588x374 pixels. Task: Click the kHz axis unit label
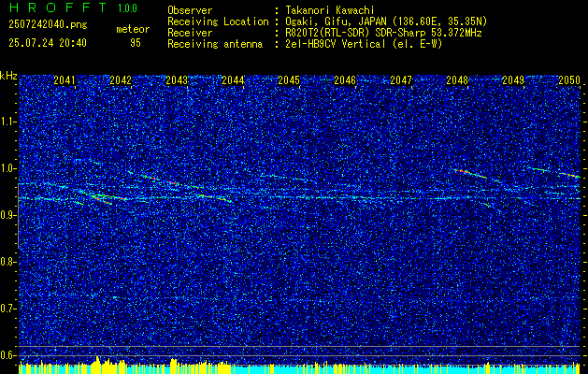pos(8,76)
